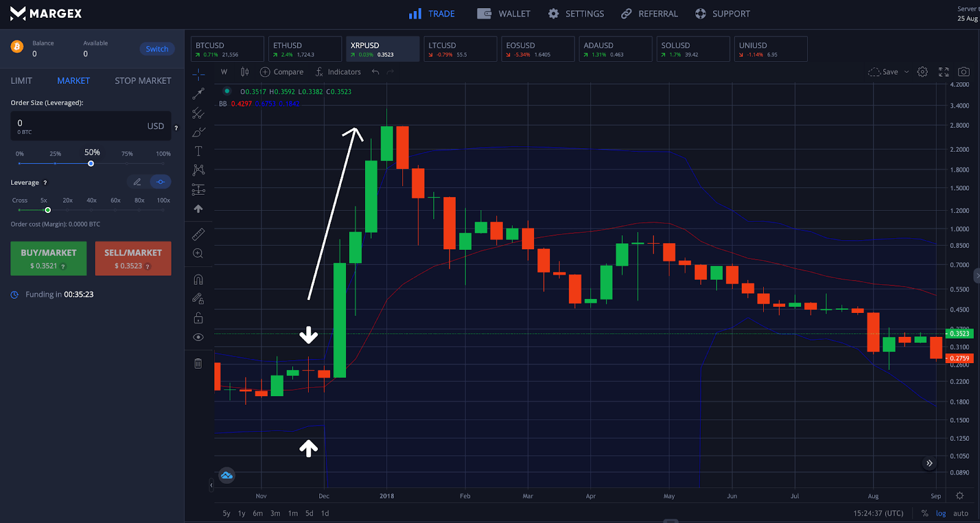Toggle hide all drawings eye icon

point(198,337)
